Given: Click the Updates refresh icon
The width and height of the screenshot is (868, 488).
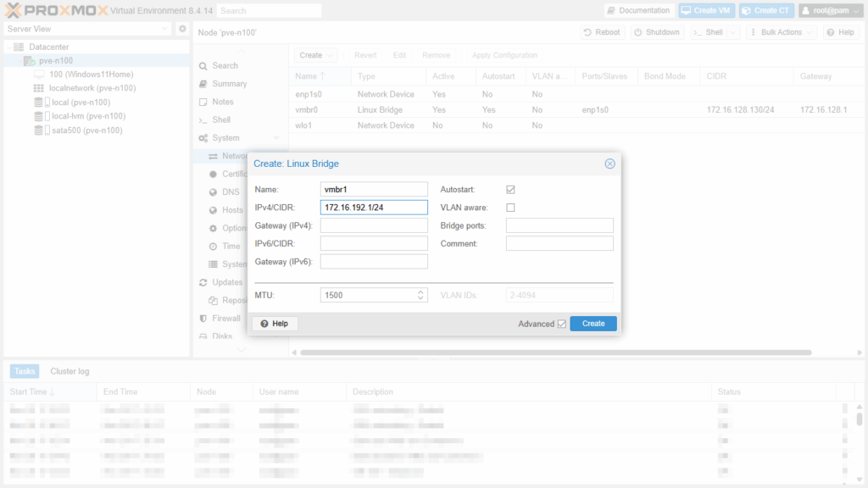Looking at the screenshot, I should [x=203, y=282].
